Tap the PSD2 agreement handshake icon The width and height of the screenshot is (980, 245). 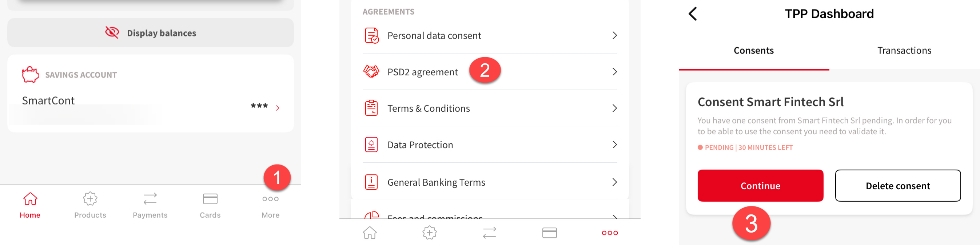click(x=371, y=71)
